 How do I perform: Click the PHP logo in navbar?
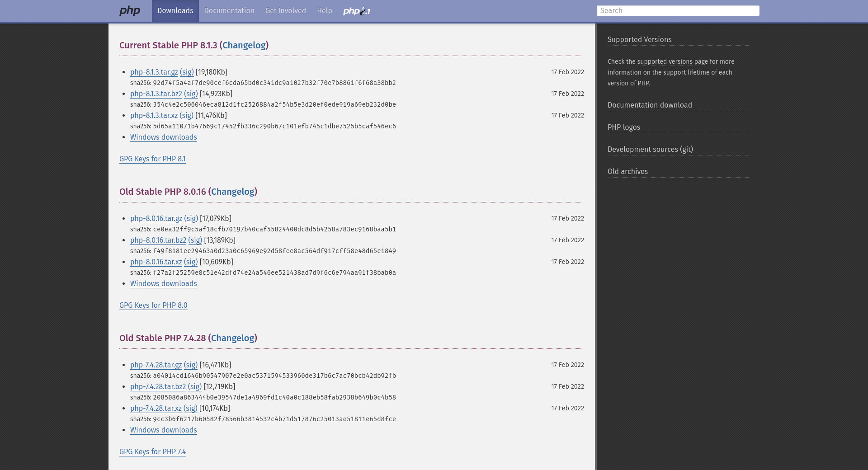click(130, 11)
